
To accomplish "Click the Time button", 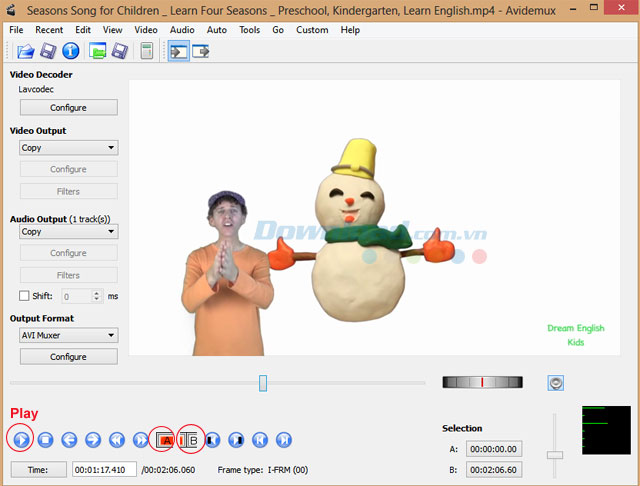I will [x=38, y=469].
